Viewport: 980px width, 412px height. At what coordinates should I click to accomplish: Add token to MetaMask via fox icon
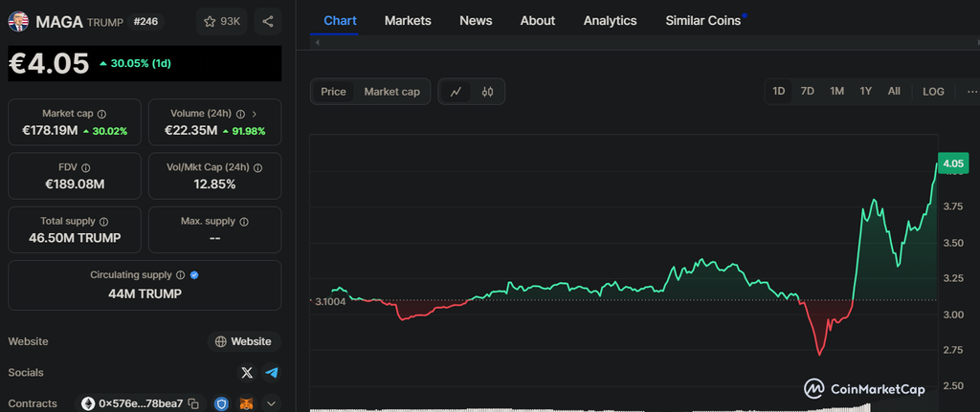[x=246, y=403]
